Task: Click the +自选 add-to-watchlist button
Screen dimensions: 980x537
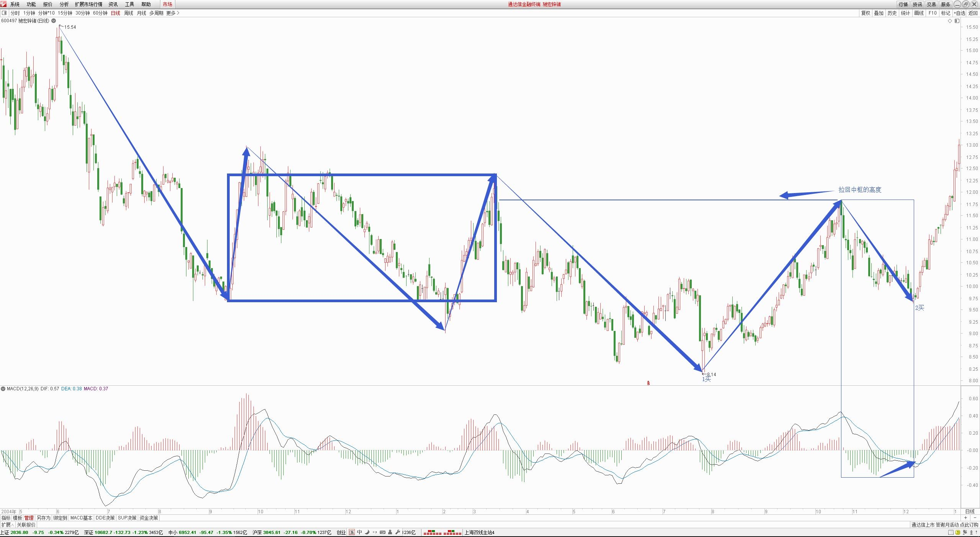Action: 959,13
